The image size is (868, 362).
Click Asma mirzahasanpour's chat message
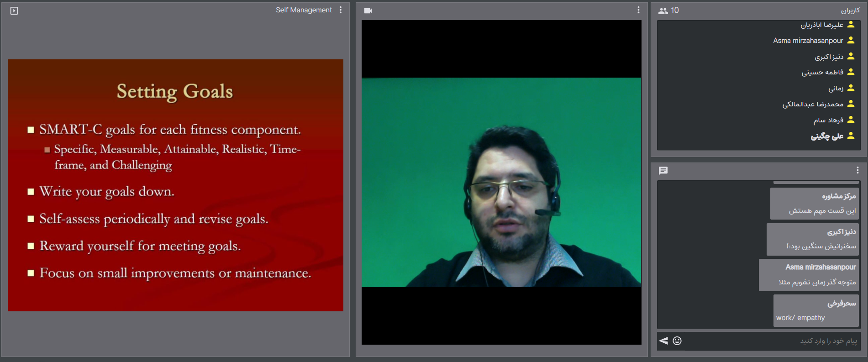click(x=809, y=275)
